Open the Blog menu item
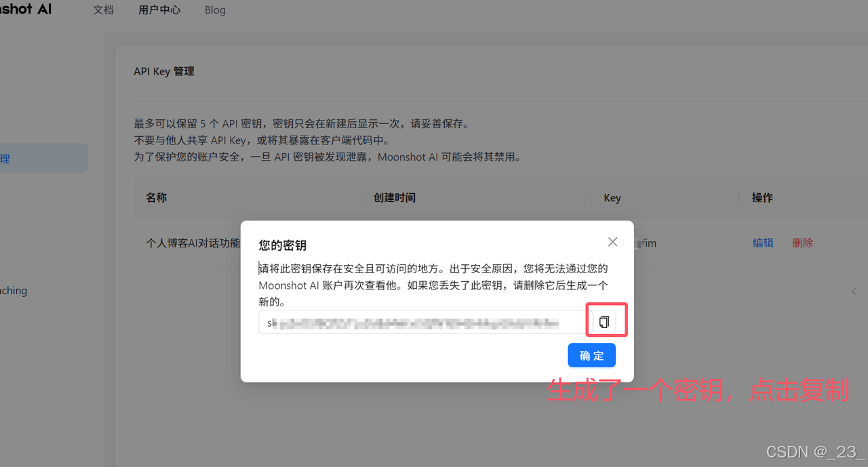Screen dimensions: 868x467 tap(215, 9)
